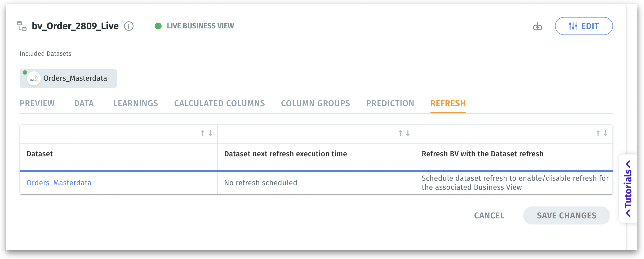The image size is (644, 259).
Task: Click the green live status dot
Action: coord(158,26)
